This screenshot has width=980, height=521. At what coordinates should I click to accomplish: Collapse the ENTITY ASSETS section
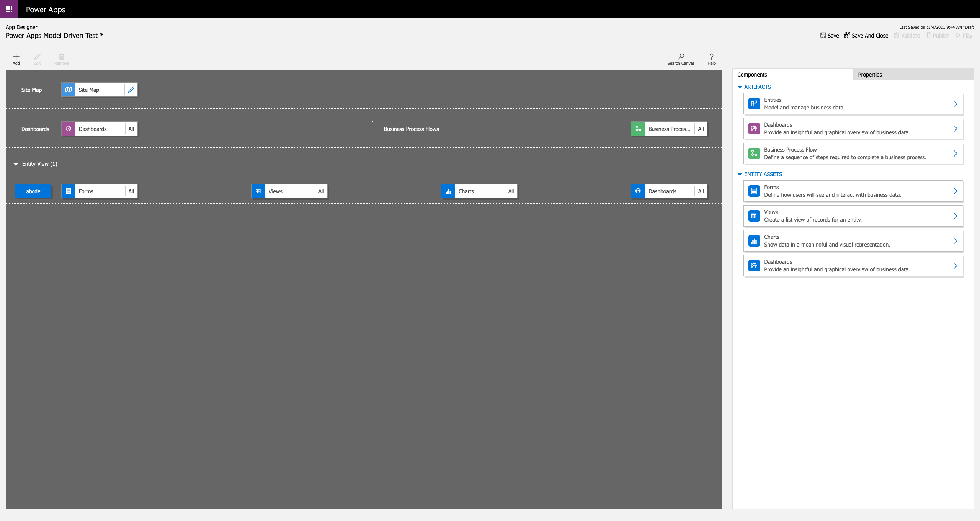[739, 174]
